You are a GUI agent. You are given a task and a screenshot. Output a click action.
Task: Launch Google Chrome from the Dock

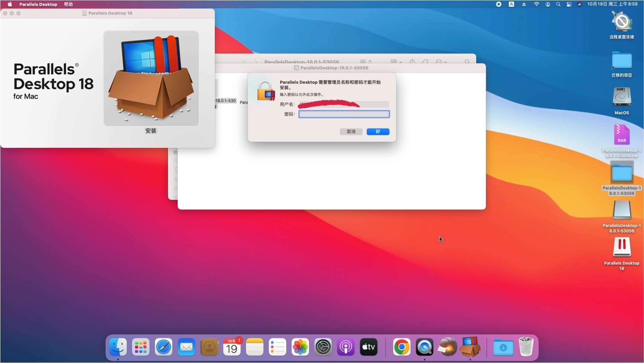(402, 347)
